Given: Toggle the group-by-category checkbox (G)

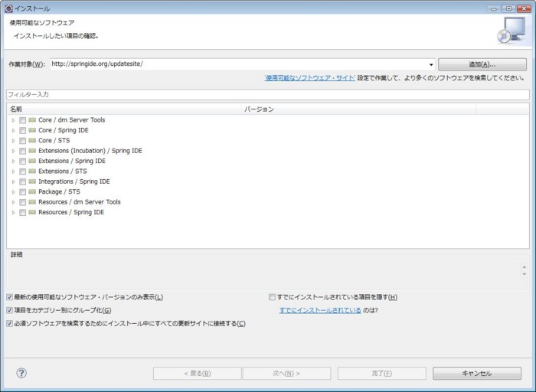Looking at the screenshot, I should pyautogui.click(x=9, y=310).
